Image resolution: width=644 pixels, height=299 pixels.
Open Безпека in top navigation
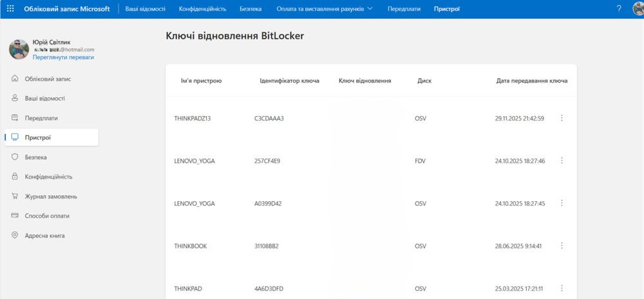pyautogui.click(x=251, y=8)
